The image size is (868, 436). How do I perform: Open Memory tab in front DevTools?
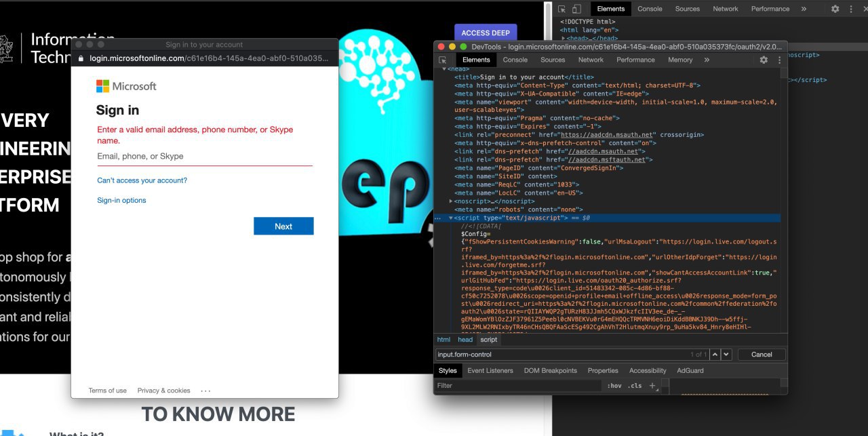(x=680, y=60)
